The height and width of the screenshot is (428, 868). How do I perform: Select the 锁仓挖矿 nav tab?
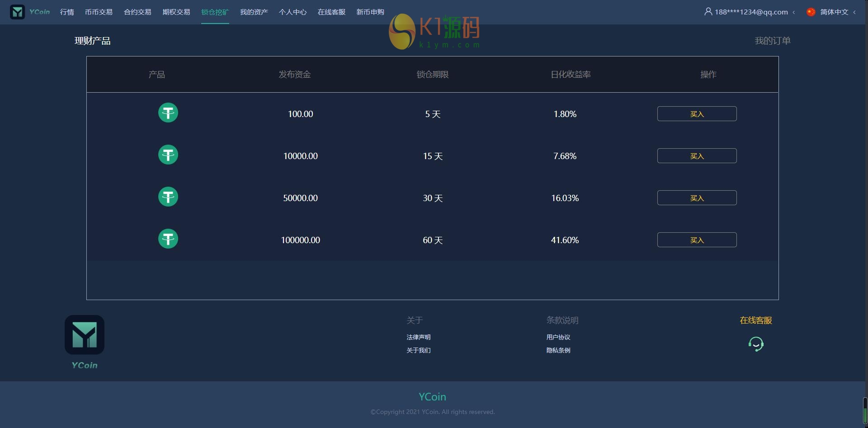[x=215, y=12]
